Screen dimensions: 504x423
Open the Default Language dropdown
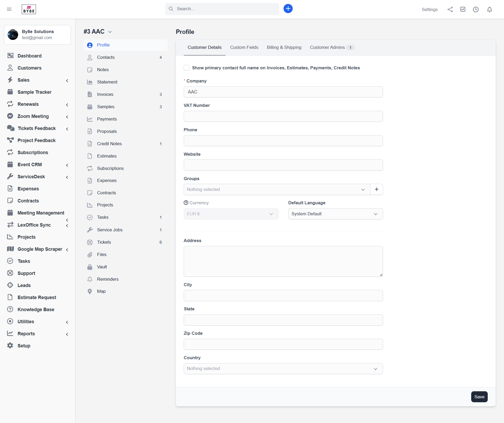click(335, 214)
